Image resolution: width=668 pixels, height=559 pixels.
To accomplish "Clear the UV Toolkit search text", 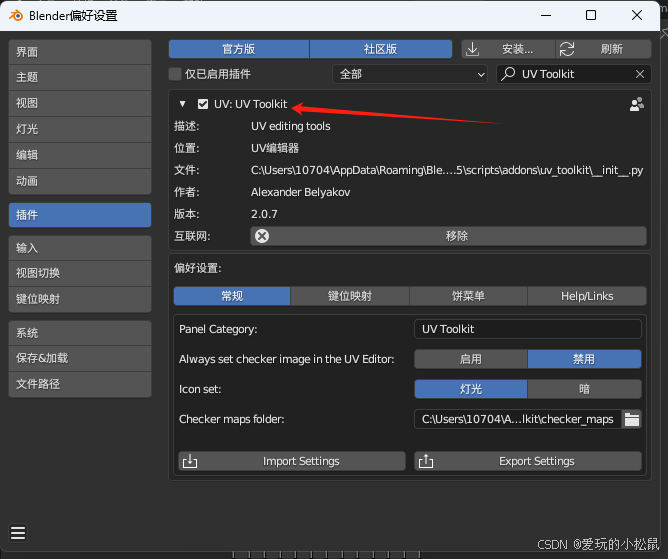I will coord(639,74).
